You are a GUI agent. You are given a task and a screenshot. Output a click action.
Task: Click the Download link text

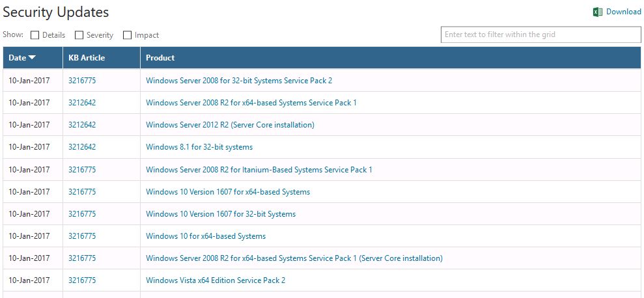point(623,12)
